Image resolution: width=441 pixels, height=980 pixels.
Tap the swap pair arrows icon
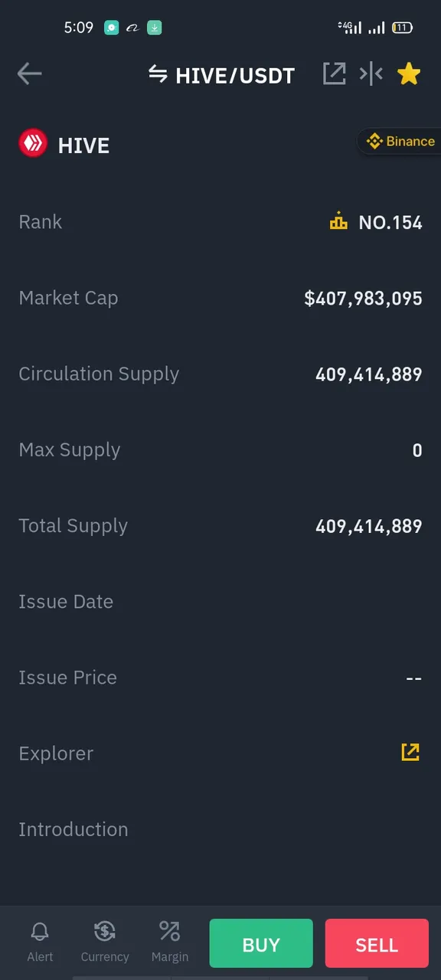click(158, 74)
